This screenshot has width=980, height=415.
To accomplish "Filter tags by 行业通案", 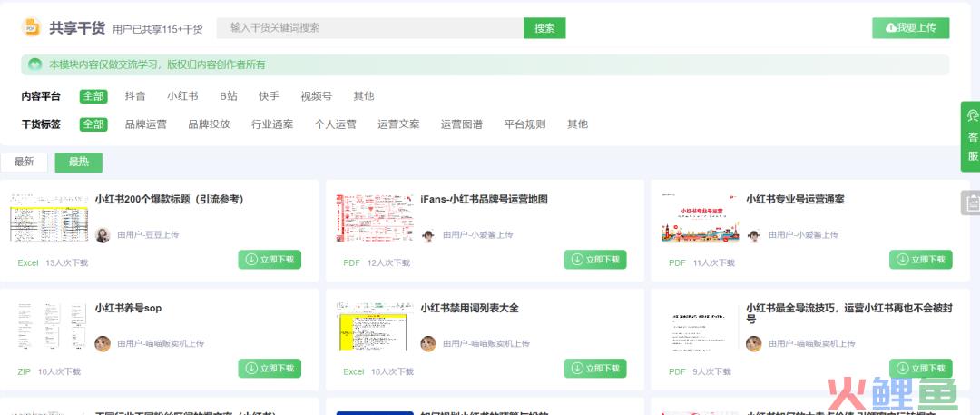I will click(272, 124).
